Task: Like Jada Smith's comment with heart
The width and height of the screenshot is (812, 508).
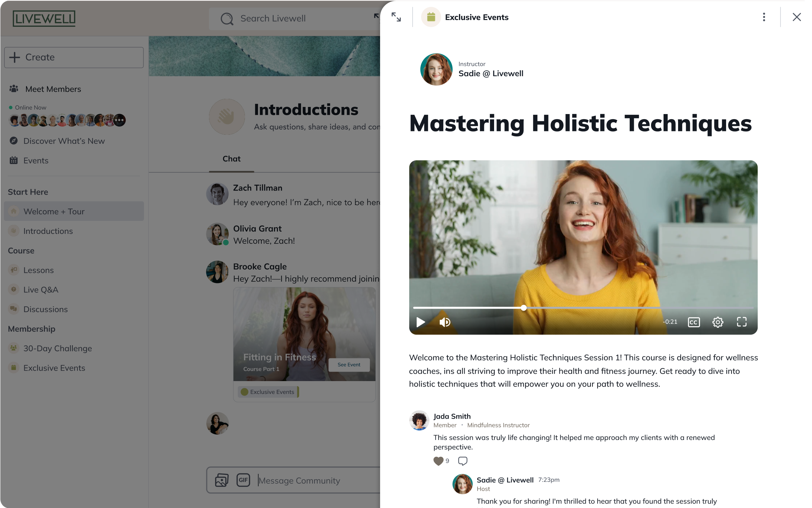Action: (x=438, y=461)
